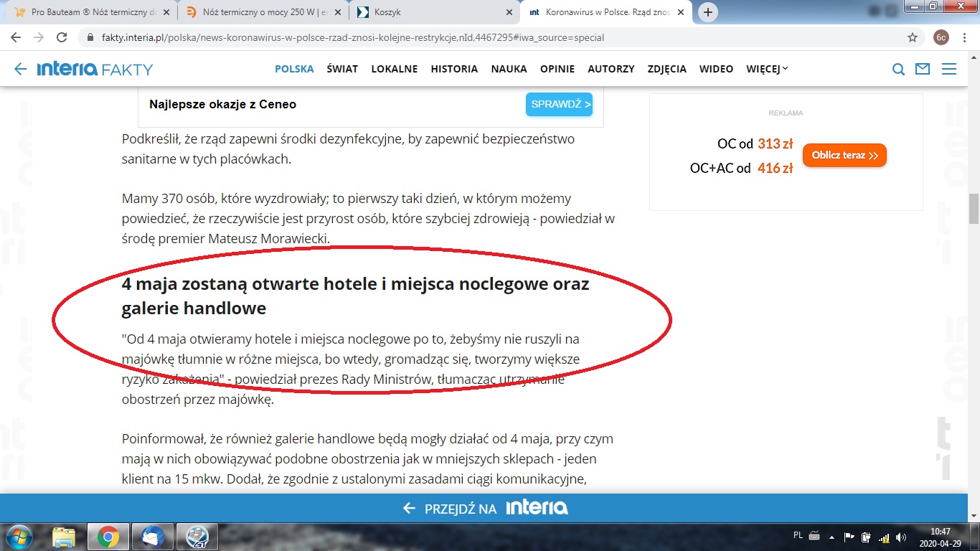The height and width of the screenshot is (551, 980).
Task: Bookmark this page with the star icon
Action: [913, 37]
